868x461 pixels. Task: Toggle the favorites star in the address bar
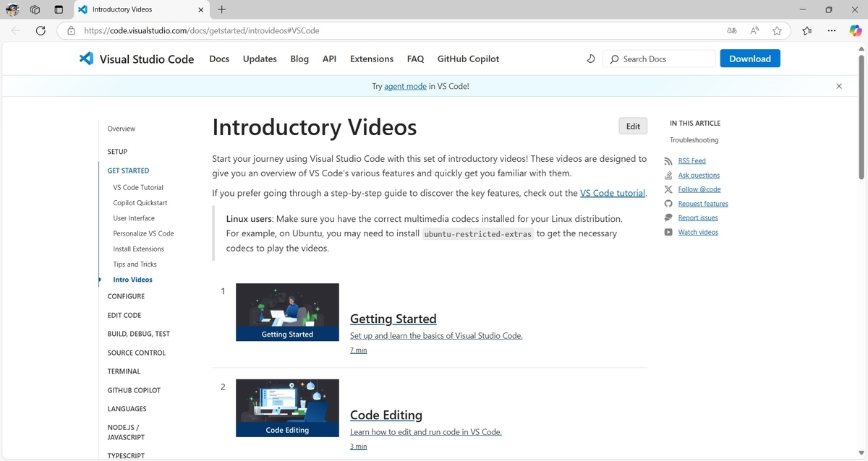777,30
